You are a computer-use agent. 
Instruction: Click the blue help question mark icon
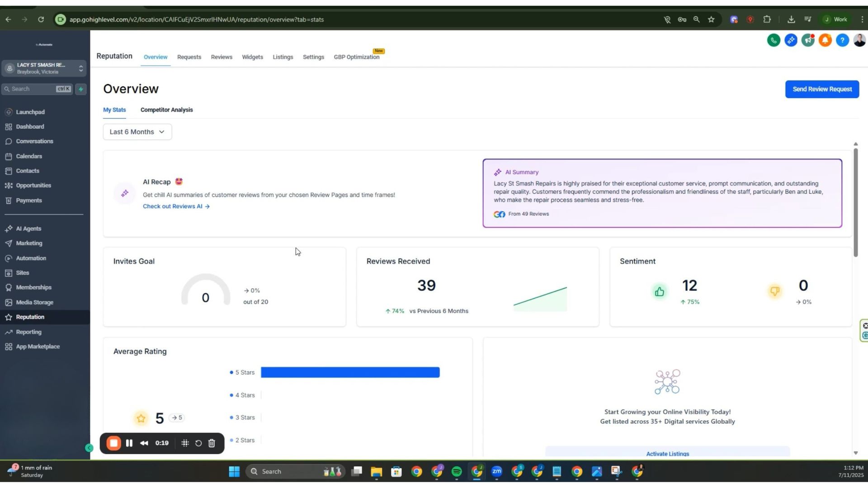tap(842, 41)
